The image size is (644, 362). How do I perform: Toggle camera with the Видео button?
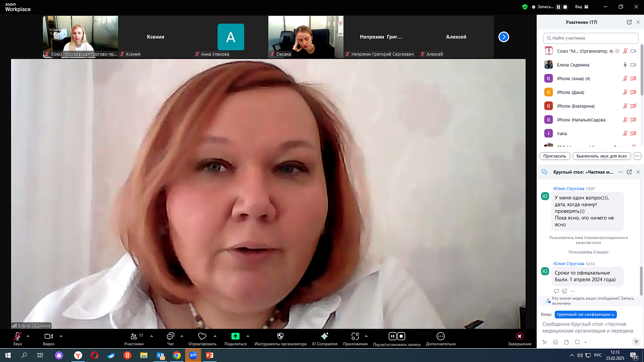[49, 337]
